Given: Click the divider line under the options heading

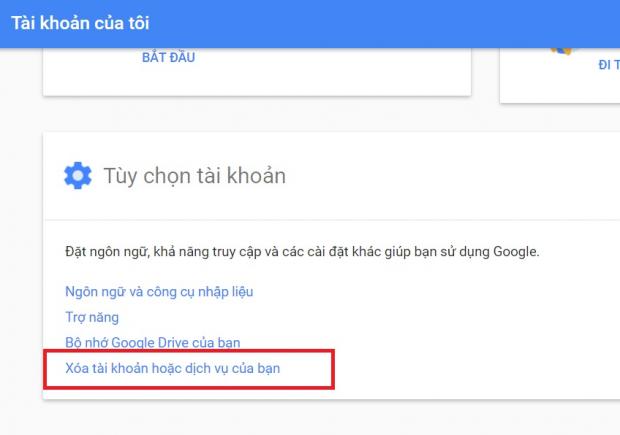Looking at the screenshot, I should (x=330, y=220).
